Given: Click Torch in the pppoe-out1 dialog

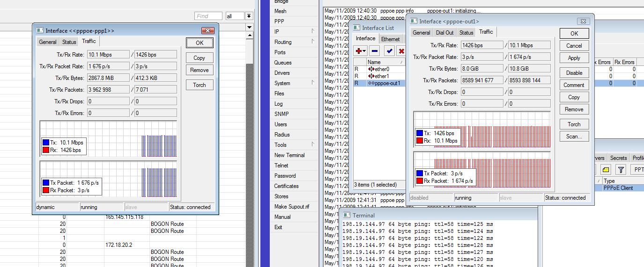Looking at the screenshot, I should click(574, 124).
